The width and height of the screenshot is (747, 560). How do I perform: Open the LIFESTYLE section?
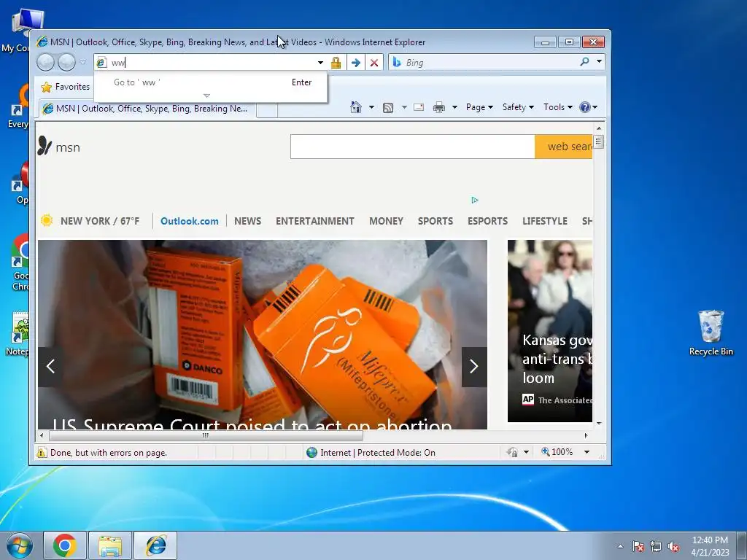pos(544,221)
